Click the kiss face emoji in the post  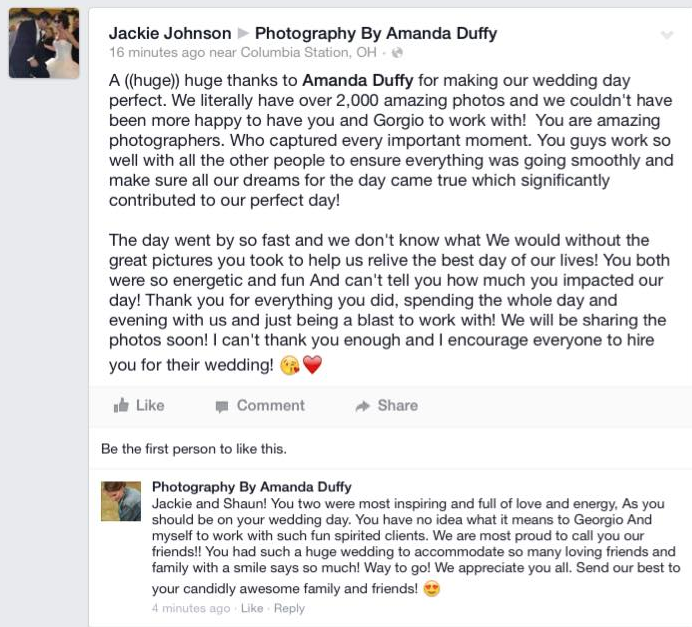pos(289,366)
